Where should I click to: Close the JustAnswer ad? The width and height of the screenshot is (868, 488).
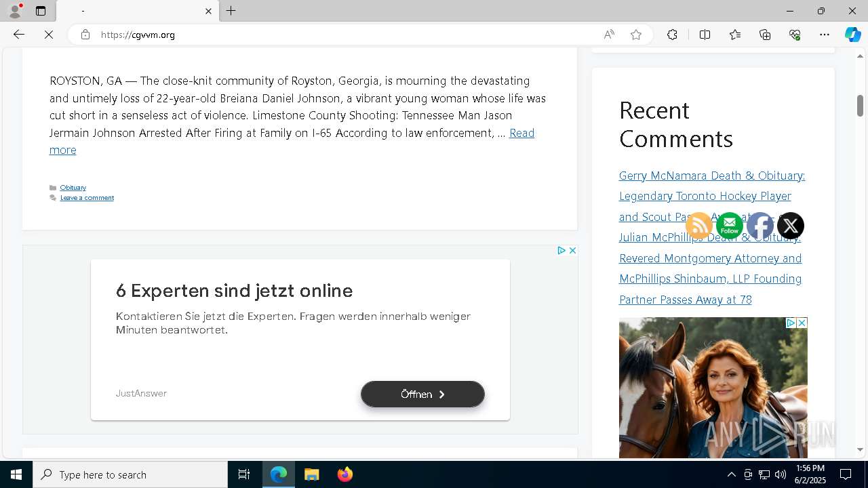point(572,251)
